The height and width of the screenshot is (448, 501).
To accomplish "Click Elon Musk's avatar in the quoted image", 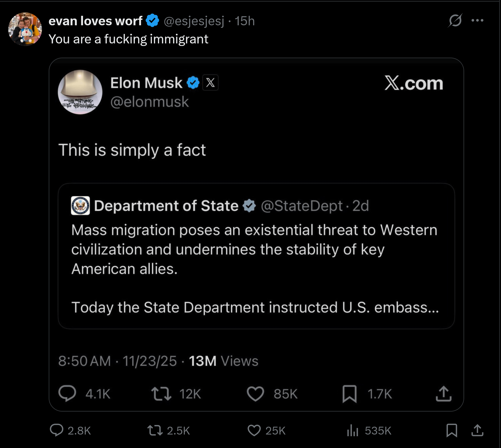I will pos(80,92).
